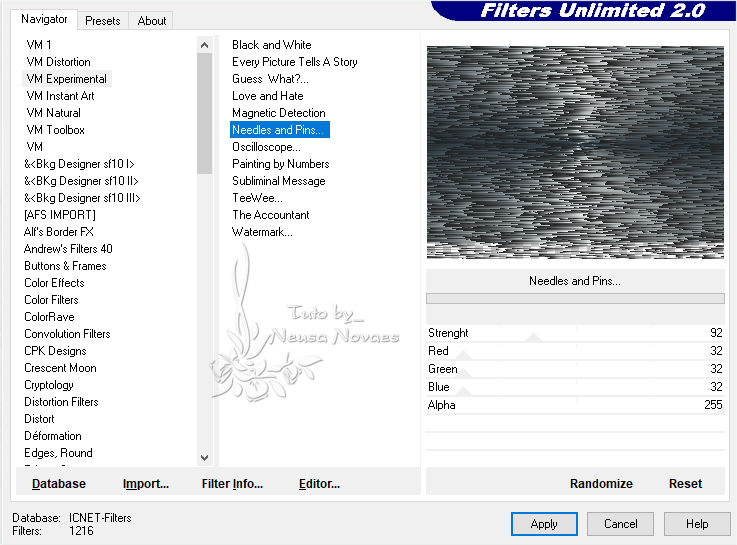Select CPK Designs category
This screenshot has width=737, height=545.
pyautogui.click(x=55, y=350)
